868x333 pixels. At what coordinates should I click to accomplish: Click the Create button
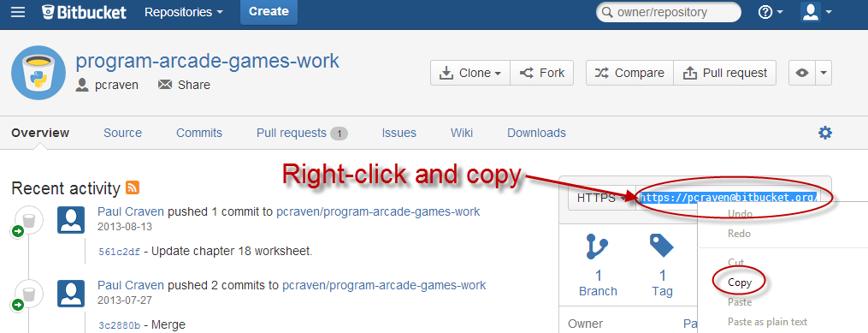tap(269, 12)
